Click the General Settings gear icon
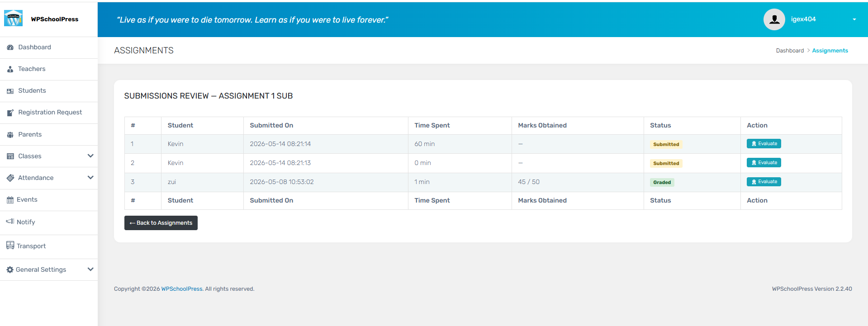Viewport: 868px width, 326px height. [x=10, y=269]
